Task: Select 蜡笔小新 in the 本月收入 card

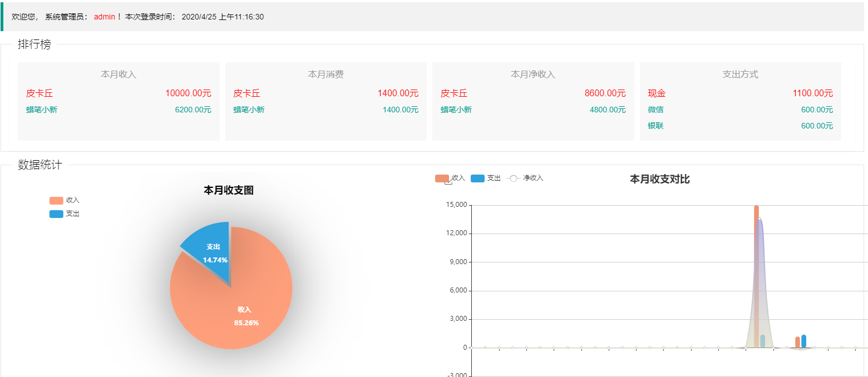Action: (x=42, y=110)
